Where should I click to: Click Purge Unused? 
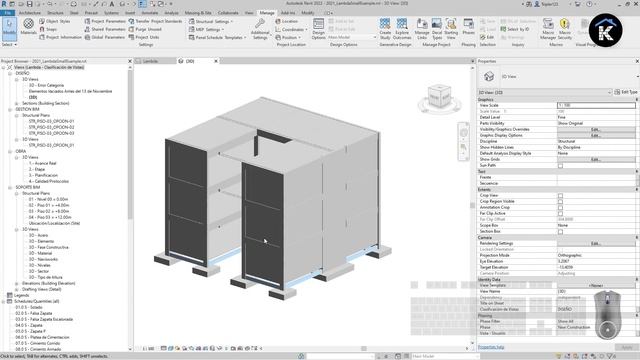pos(145,29)
